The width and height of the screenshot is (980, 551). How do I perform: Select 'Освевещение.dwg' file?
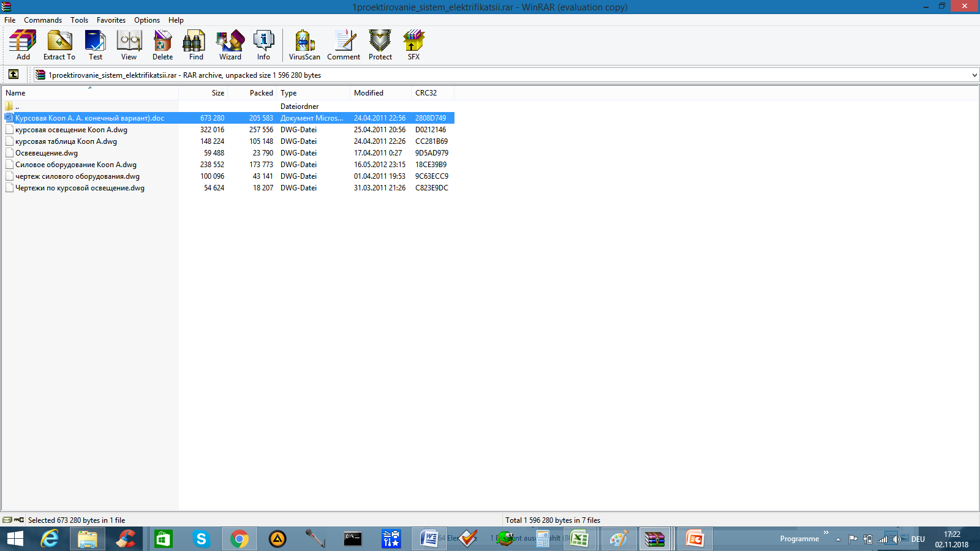228,153
